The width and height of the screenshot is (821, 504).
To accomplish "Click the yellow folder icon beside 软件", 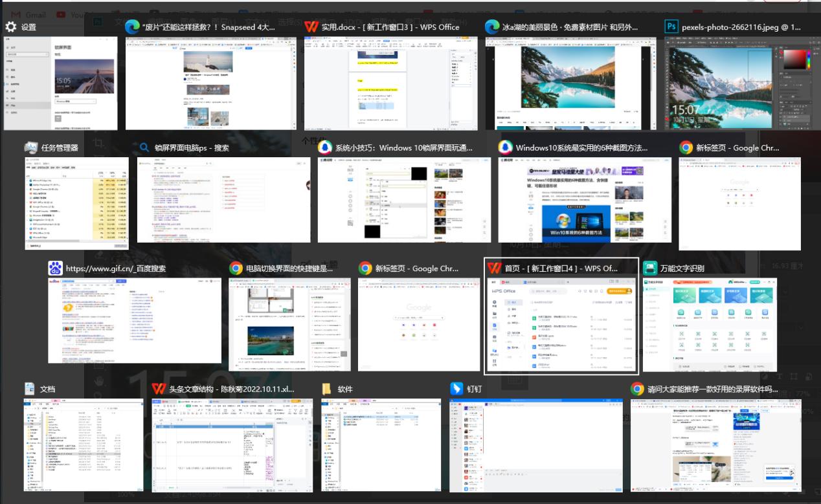I will (x=327, y=389).
